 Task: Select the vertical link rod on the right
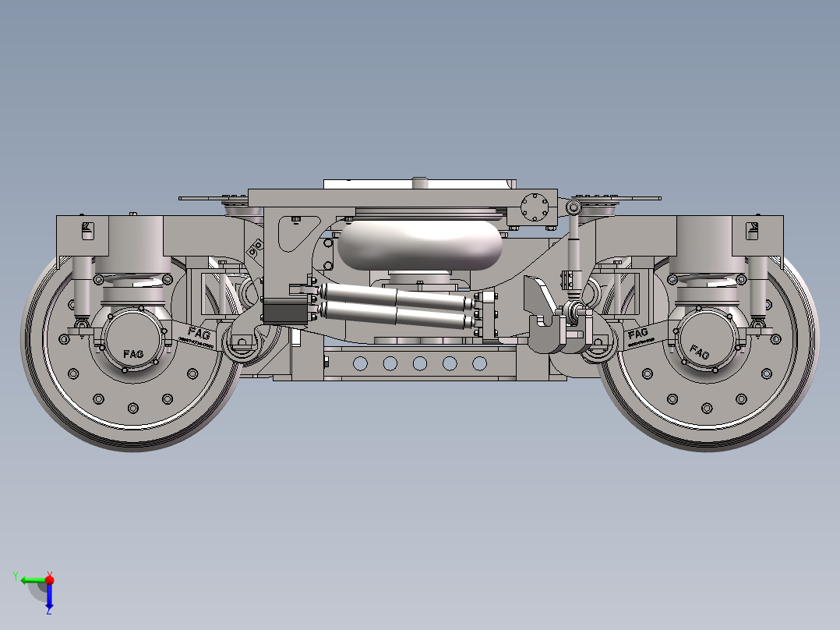click(574, 252)
